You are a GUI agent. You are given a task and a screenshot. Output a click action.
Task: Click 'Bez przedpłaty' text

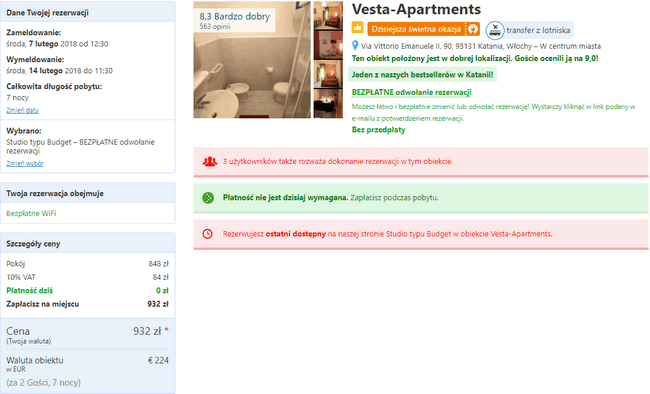pyautogui.click(x=378, y=130)
